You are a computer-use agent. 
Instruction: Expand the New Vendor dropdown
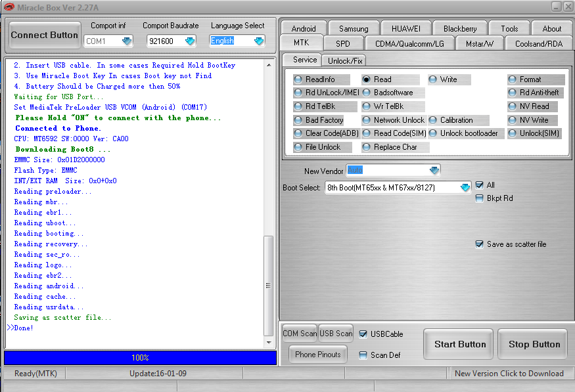(x=434, y=170)
